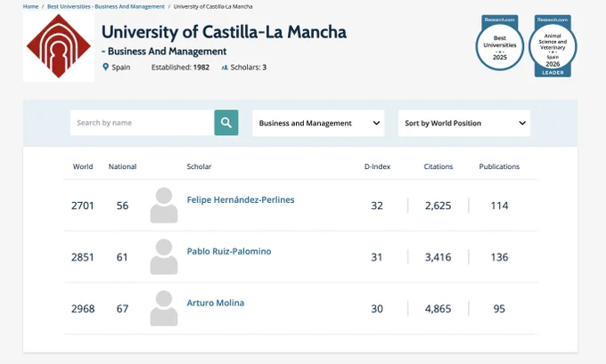Click the Established: 1982 text
Viewport: 606px width, 364px height.
pyautogui.click(x=180, y=68)
